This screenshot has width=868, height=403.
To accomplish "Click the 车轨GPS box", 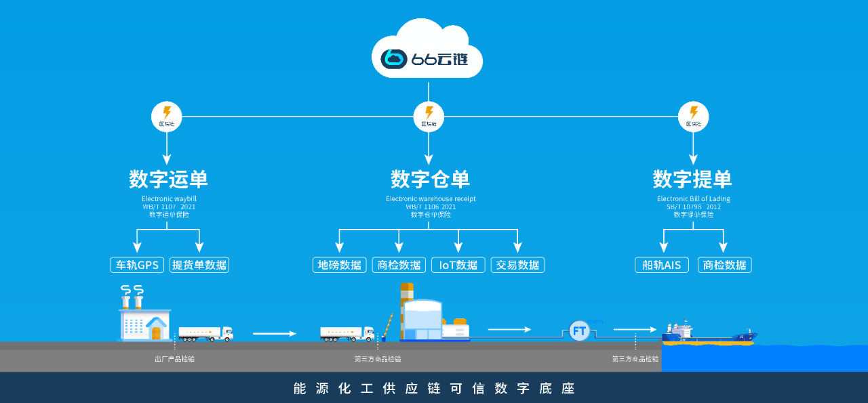I will coord(138,265).
